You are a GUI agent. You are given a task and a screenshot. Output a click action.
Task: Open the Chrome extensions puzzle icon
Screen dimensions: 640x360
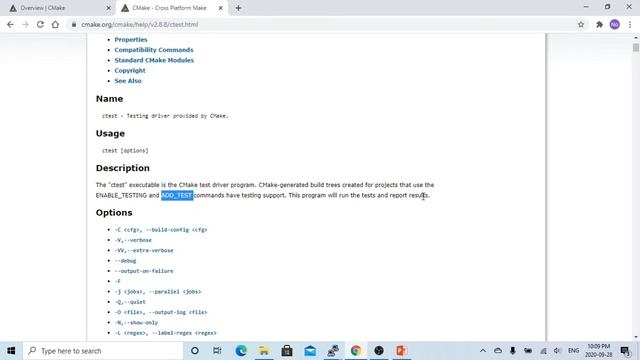pos(599,24)
